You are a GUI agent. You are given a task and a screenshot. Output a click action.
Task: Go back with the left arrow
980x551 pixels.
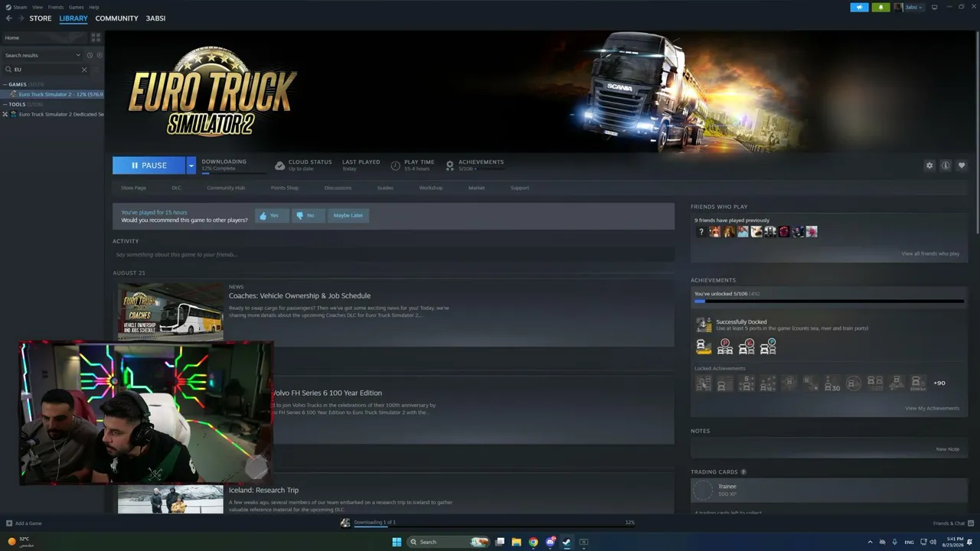point(9,18)
